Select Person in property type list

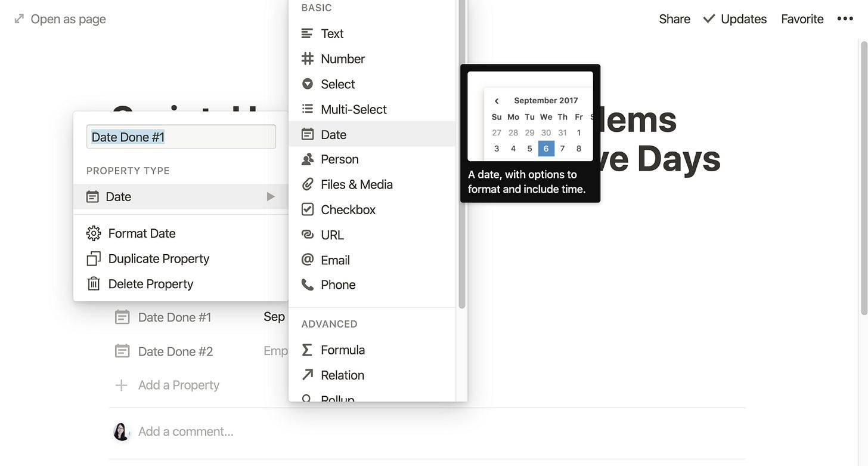[372, 159]
